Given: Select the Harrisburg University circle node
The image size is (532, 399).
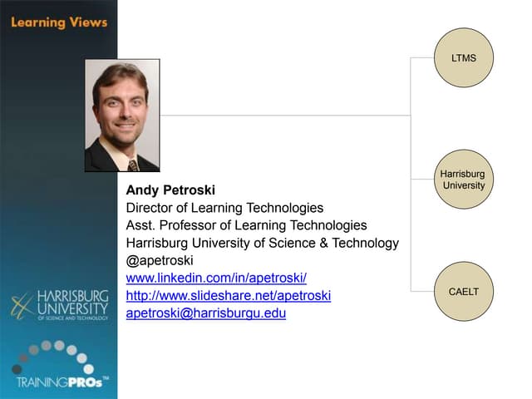Looking at the screenshot, I should 463,180.
